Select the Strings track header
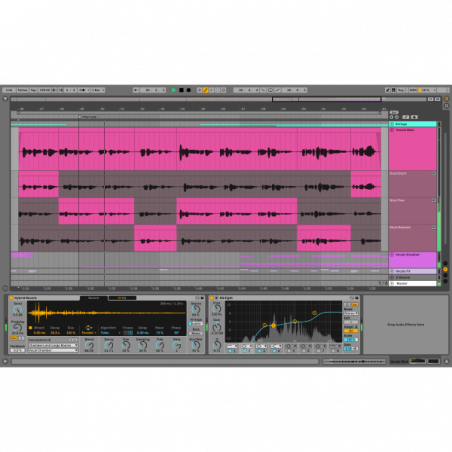 412,124
